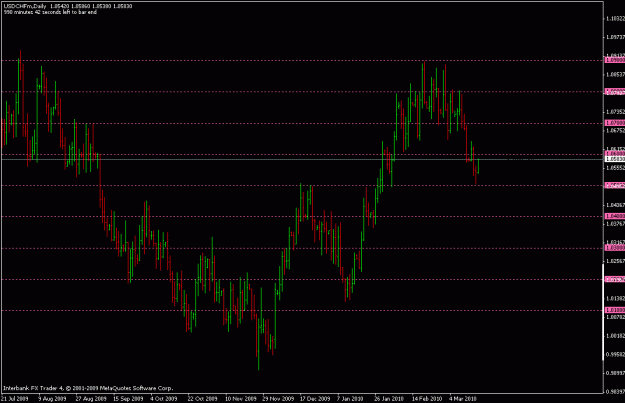The image size is (625, 403).
Task: Click the 0.99582 price scale label
Action: click(x=615, y=354)
